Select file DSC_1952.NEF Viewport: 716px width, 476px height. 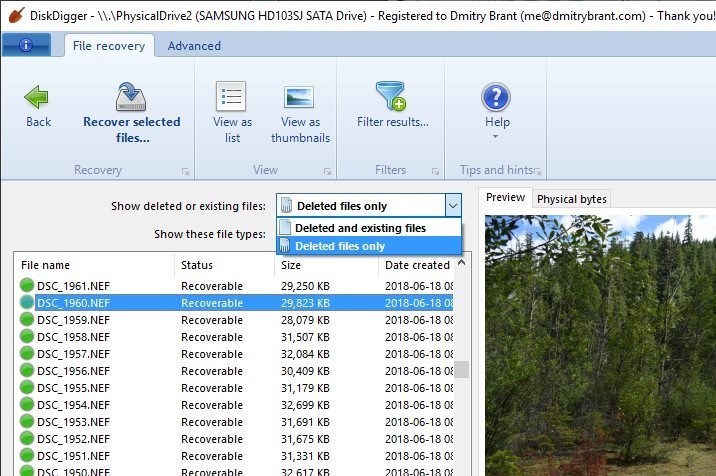coord(74,439)
